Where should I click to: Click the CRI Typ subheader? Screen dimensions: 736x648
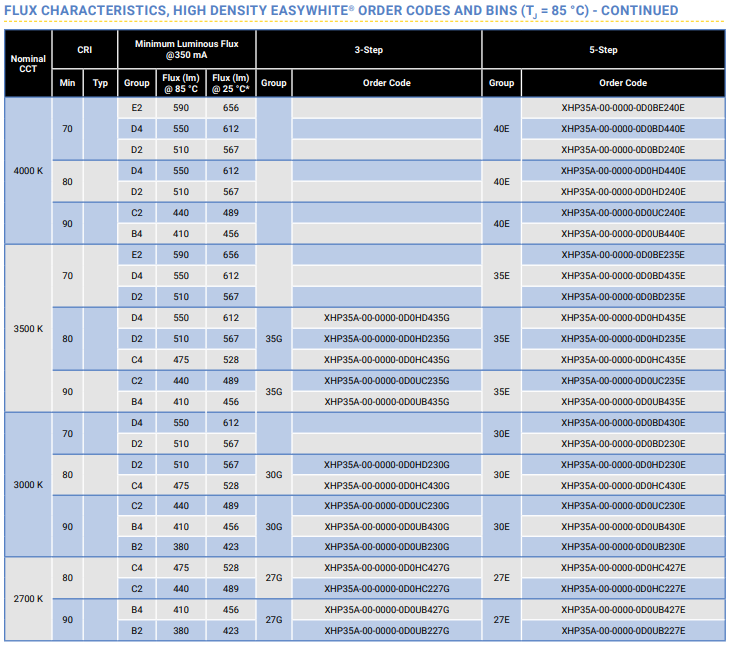tap(100, 83)
